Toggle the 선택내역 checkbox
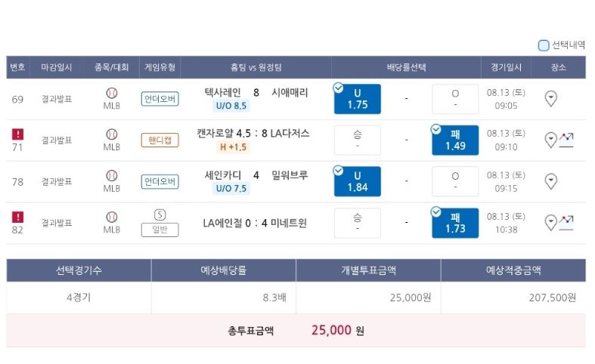Screen dimensions: 595x364 pos(544,45)
